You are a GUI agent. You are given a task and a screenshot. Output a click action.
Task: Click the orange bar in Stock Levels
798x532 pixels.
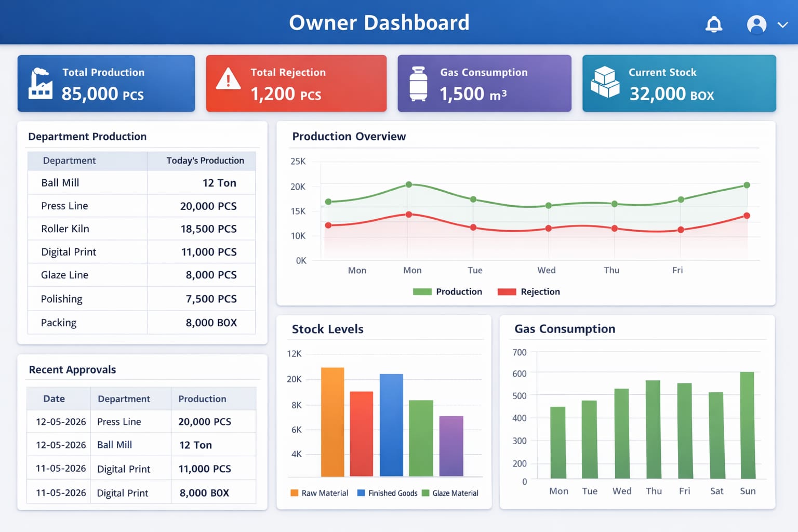click(332, 422)
